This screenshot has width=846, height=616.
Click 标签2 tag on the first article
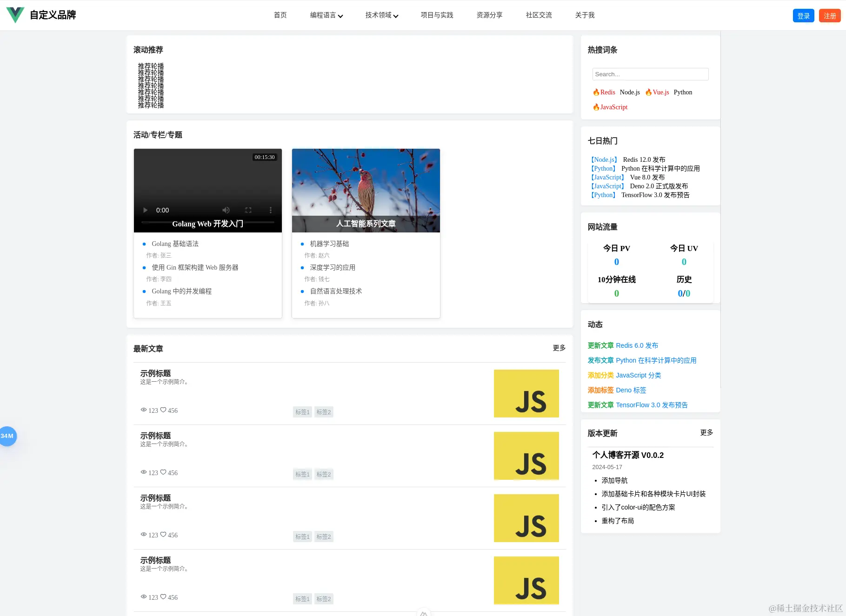[x=324, y=412]
